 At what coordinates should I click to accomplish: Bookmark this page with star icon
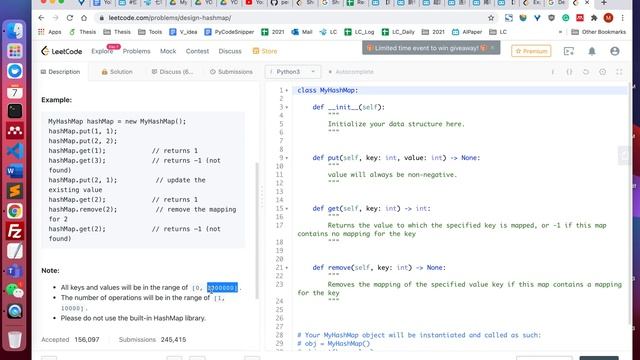click(x=491, y=18)
